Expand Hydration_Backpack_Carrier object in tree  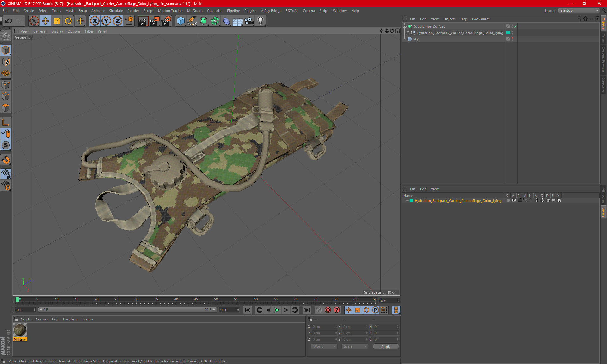(x=408, y=33)
